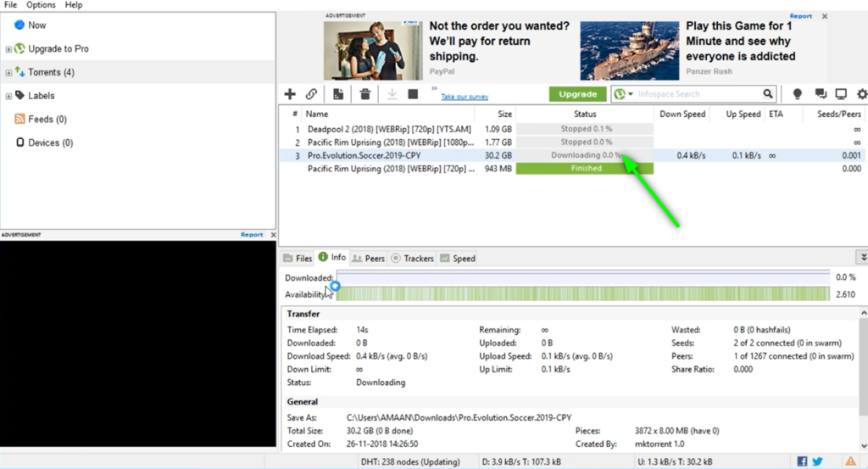868x469 pixels.
Task: Sort by Seeds/Peers column header
Action: (x=835, y=114)
